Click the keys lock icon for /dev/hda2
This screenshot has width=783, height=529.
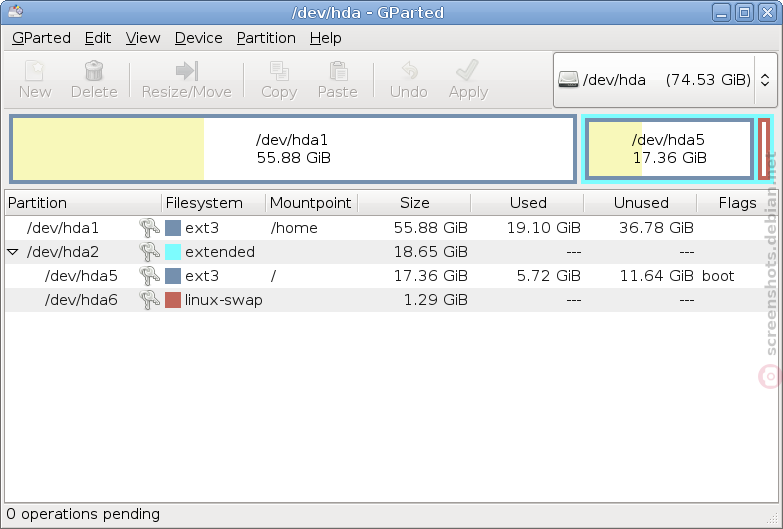(x=149, y=252)
